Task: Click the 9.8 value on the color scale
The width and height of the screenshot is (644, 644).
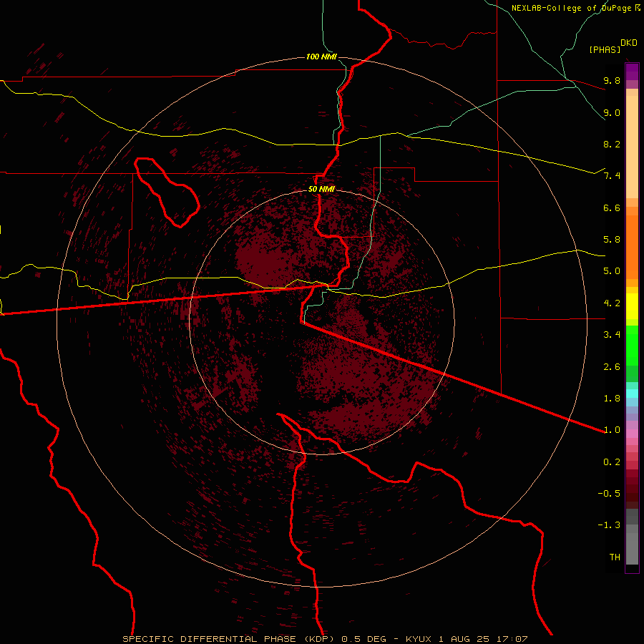Action: tap(612, 80)
